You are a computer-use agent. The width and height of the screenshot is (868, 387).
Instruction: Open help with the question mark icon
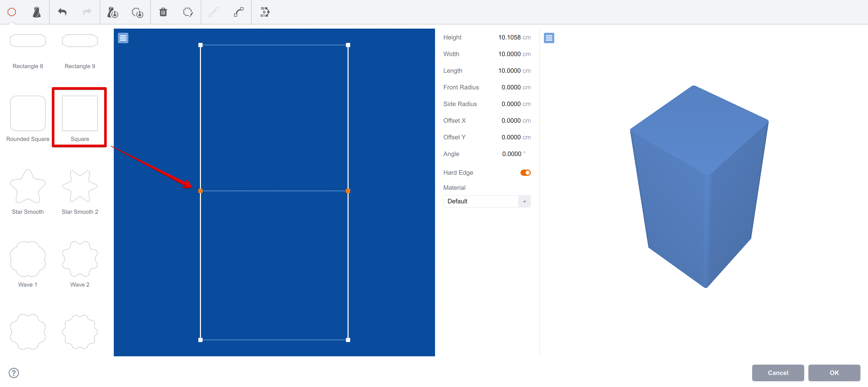point(14,372)
